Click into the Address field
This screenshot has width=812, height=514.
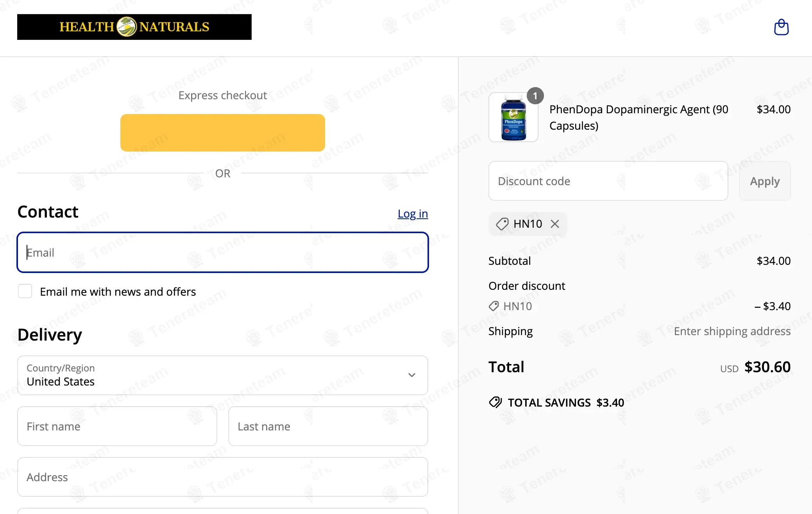[x=223, y=477]
